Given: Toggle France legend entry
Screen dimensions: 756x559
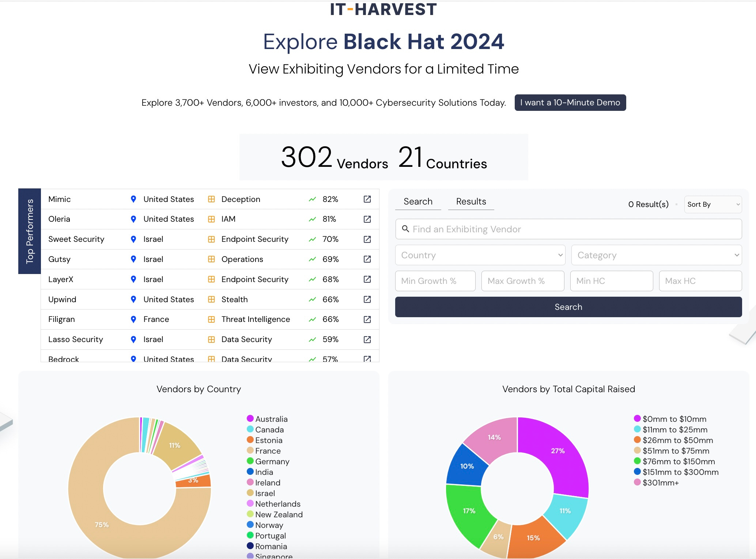Looking at the screenshot, I should coord(264,451).
